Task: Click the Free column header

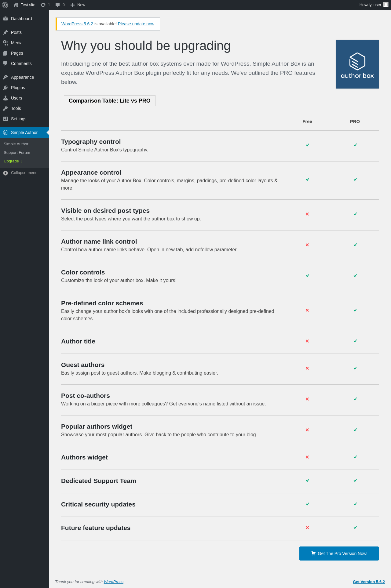Action: (307, 122)
